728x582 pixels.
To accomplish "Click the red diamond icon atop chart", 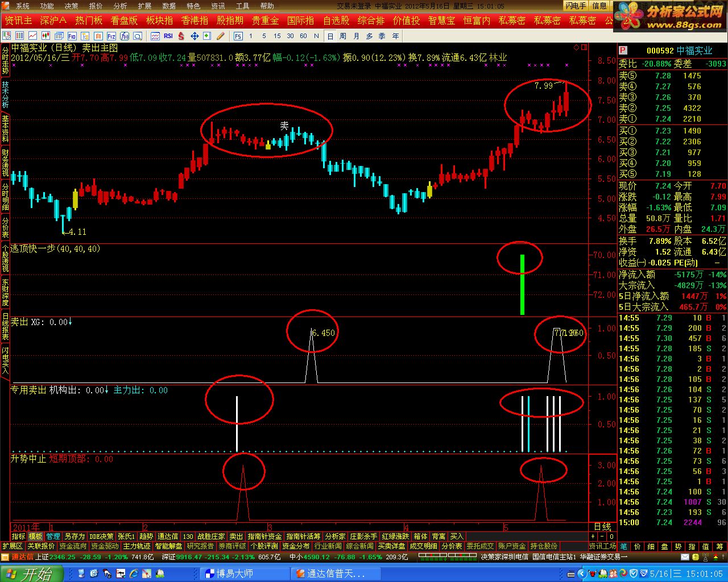I will pyautogui.click(x=577, y=47).
